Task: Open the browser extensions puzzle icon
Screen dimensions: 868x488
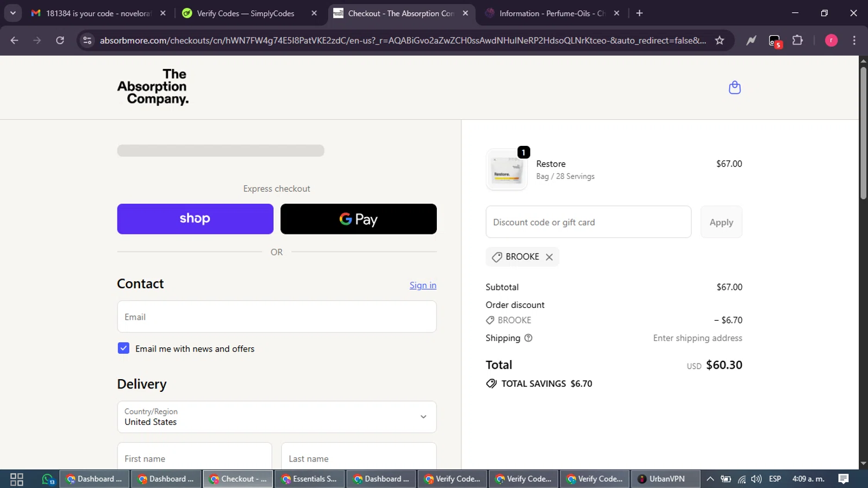Action: pyautogui.click(x=797, y=41)
